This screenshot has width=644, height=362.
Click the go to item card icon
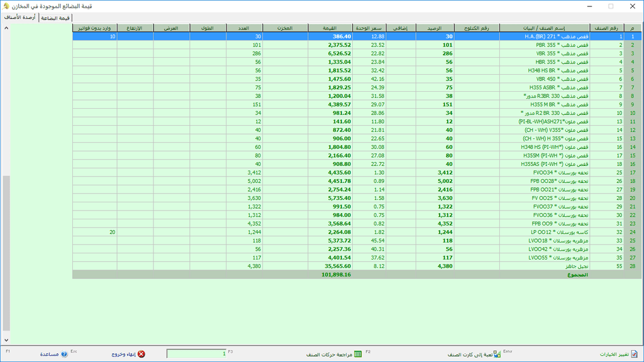[x=497, y=354]
